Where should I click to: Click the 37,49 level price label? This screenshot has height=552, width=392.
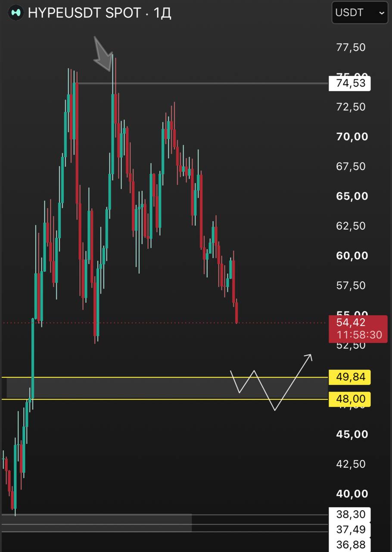[x=349, y=530]
